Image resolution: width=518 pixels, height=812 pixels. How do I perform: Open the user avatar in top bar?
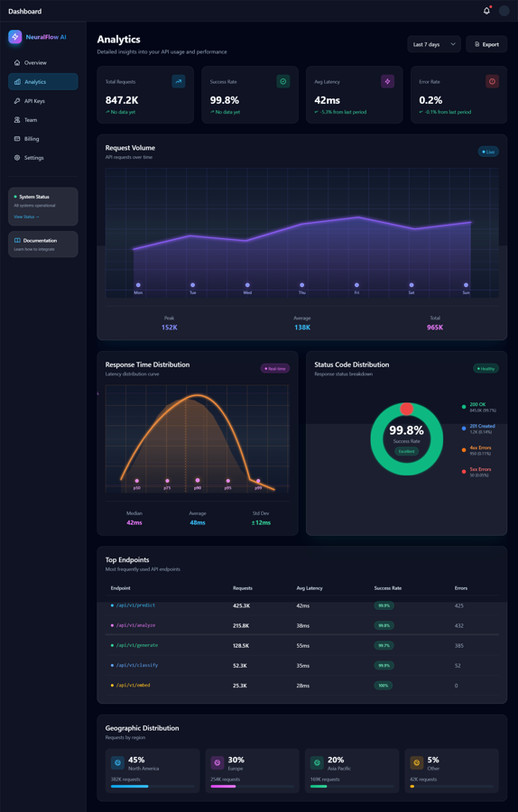(504, 11)
